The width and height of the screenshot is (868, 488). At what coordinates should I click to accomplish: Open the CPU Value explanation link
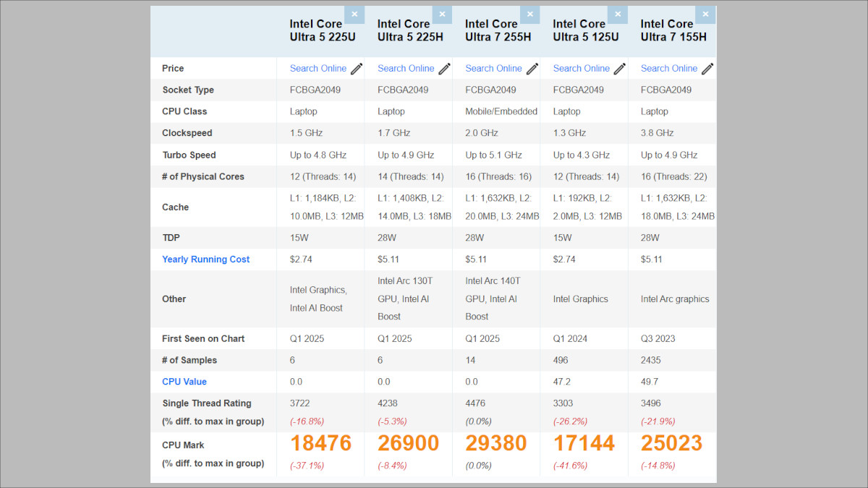[x=184, y=381]
